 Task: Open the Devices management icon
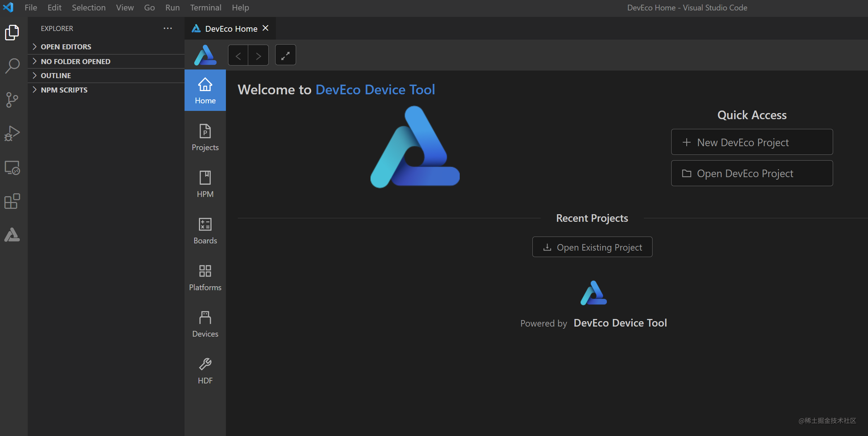pos(205,324)
